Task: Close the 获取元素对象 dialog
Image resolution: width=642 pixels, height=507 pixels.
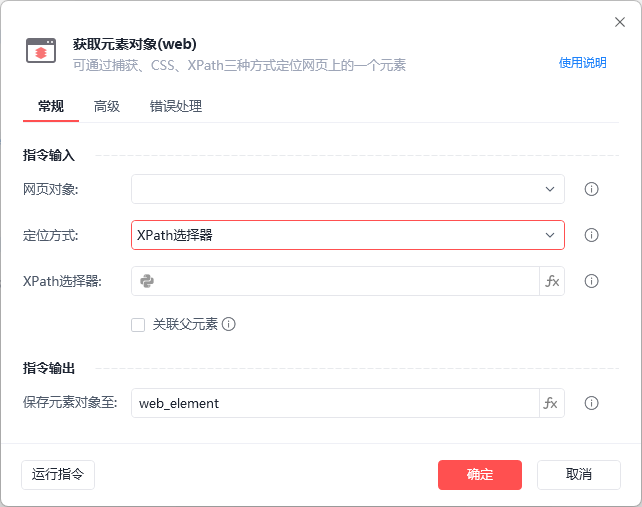Action: (619, 22)
